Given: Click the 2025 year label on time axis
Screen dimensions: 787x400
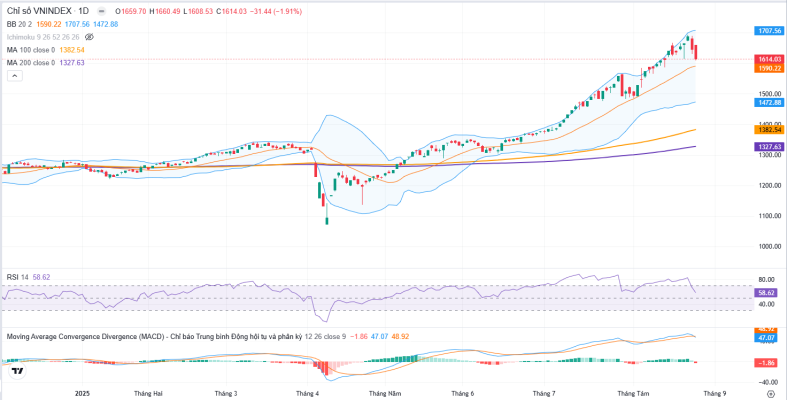Looking at the screenshot, I should (x=81, y=394).
